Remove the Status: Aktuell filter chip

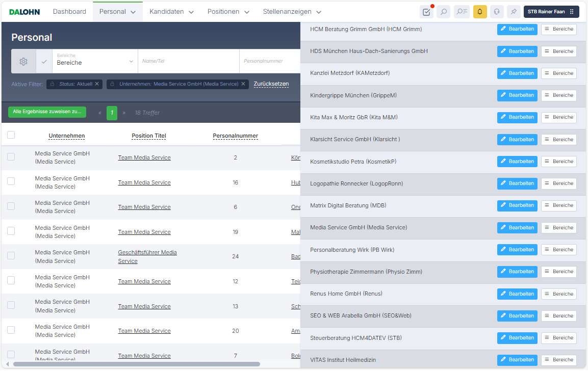(x=97, y=84)
